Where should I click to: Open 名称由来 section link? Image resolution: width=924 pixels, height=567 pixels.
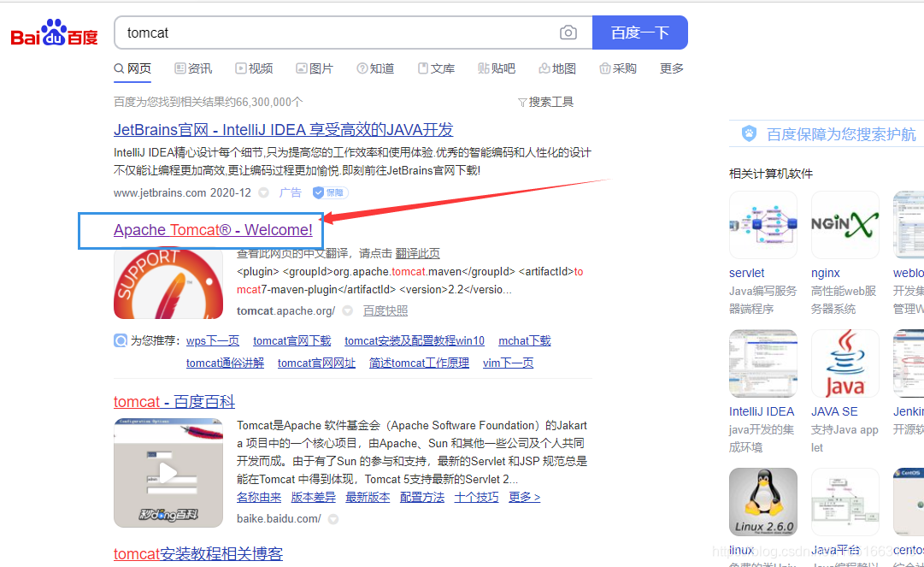point(259,498)
